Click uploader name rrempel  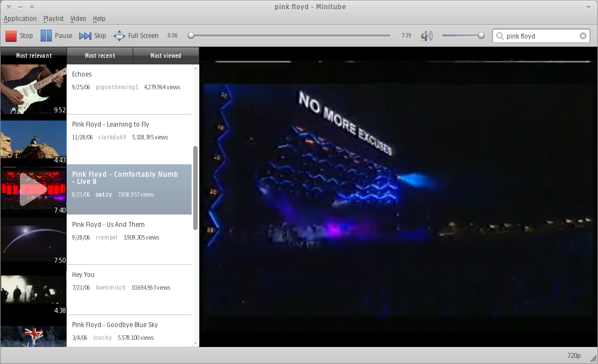107,238
